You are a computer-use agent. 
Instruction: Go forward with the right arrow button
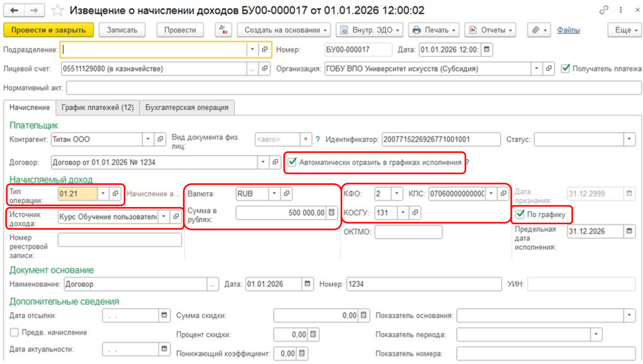[34, 10]
